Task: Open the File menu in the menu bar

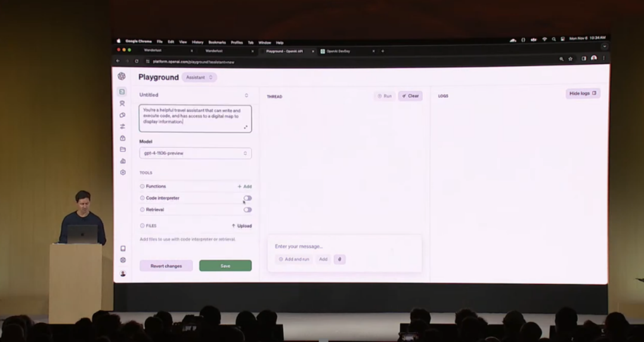Action: (x=159, y=42)
